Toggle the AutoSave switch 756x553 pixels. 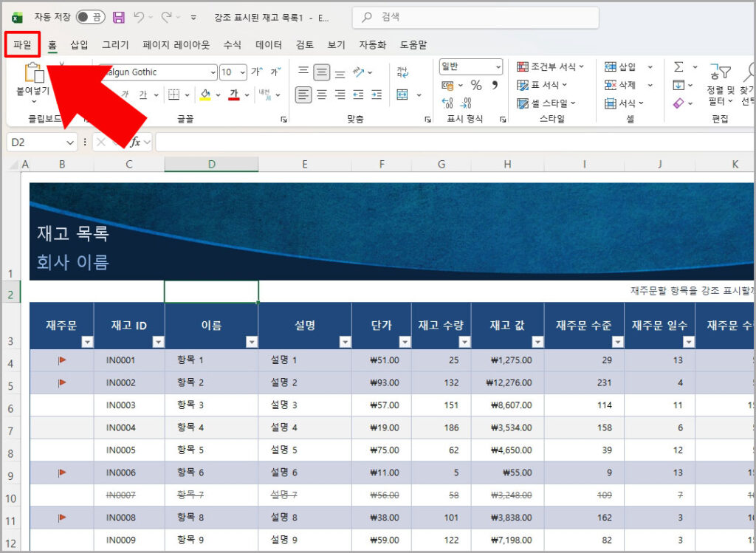[x=90, y=16]
